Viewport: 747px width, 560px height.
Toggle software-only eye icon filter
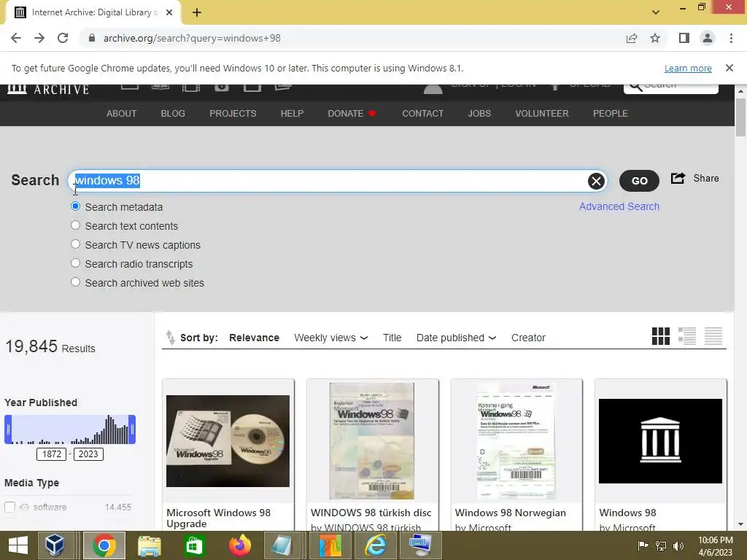(x=24, y=507)
